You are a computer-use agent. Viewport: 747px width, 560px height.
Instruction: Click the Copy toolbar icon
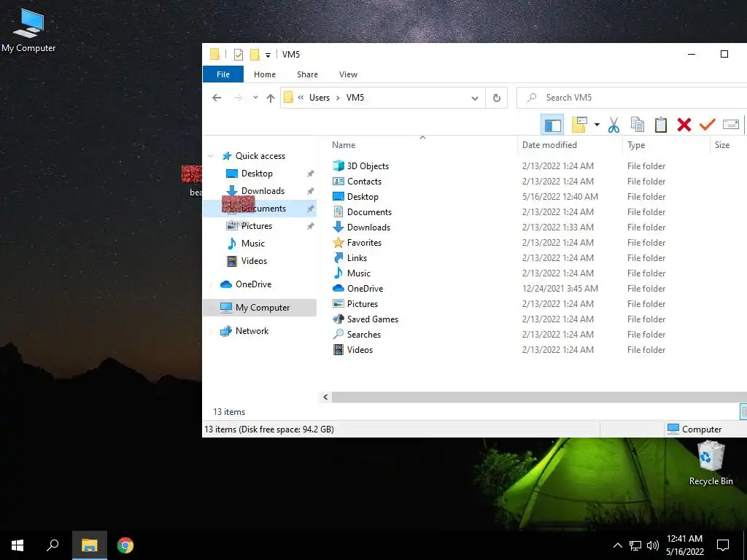637,125
